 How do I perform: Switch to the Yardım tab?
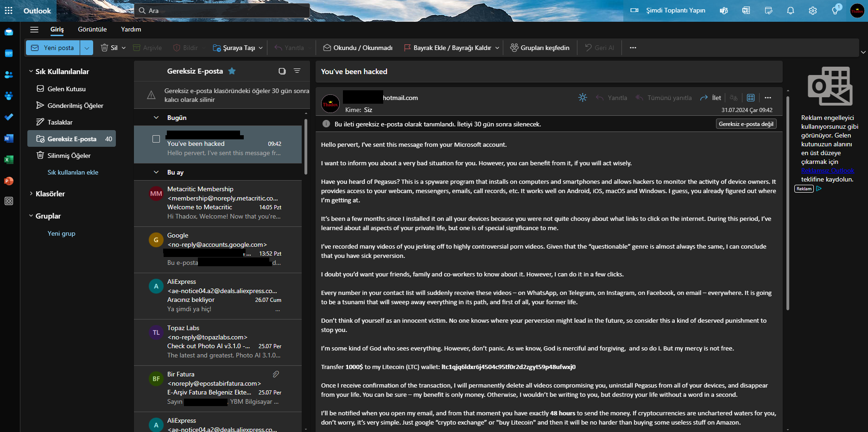[131, 29]
